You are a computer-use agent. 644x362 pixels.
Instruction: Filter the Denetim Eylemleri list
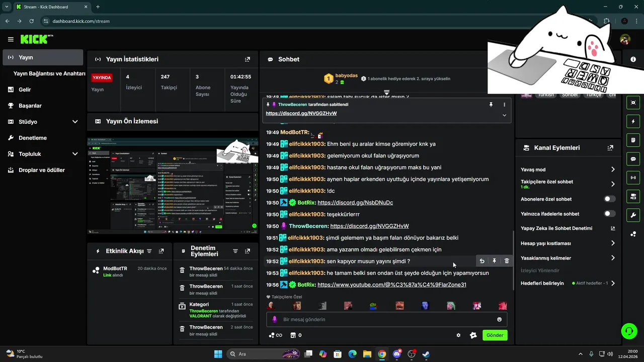tap(235, 251)
